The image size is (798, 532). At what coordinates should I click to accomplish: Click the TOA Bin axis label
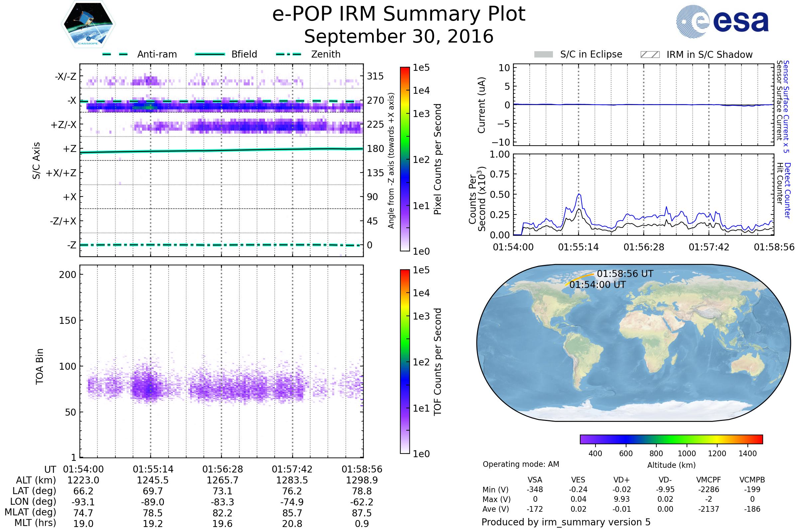pos(40,366)
